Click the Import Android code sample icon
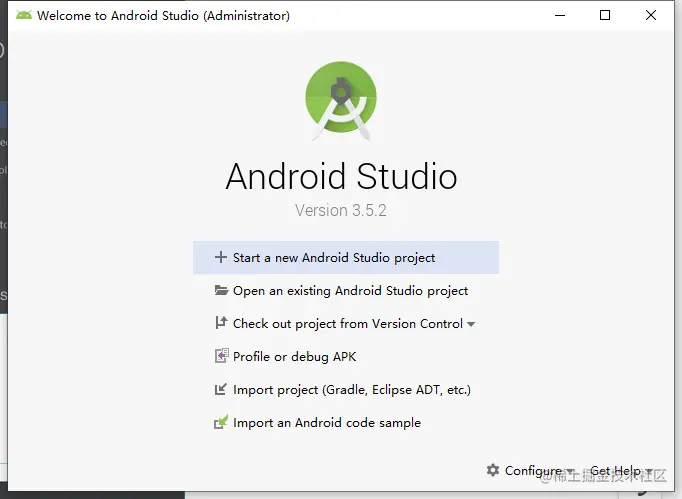 [x=221, y=422]
